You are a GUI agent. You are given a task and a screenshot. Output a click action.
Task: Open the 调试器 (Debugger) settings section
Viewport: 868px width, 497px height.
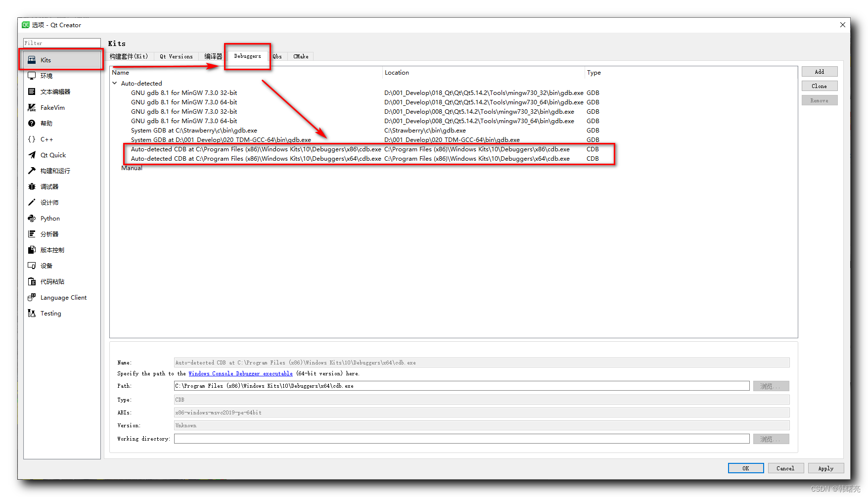(x=49, y=186)
